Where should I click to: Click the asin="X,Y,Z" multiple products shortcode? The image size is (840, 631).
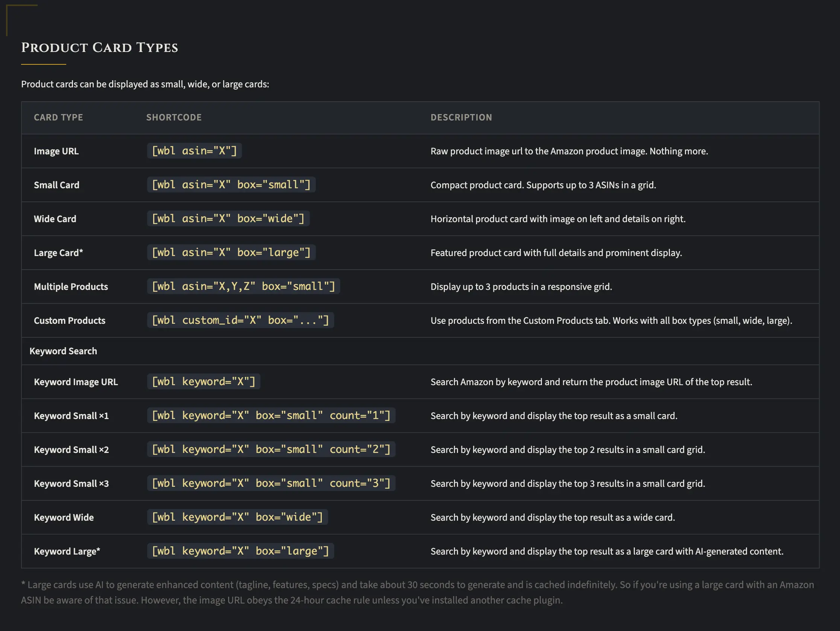[243, 286]
